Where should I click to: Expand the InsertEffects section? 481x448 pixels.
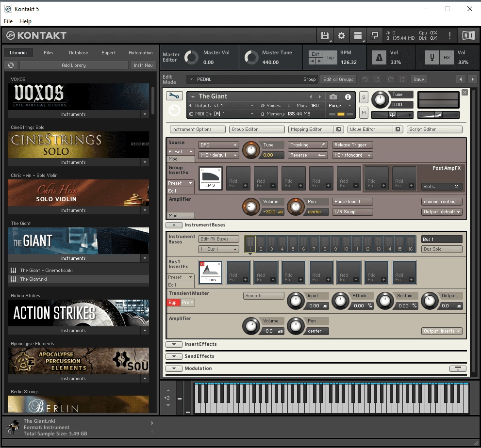pyautogui.click(x=174, y=344)
